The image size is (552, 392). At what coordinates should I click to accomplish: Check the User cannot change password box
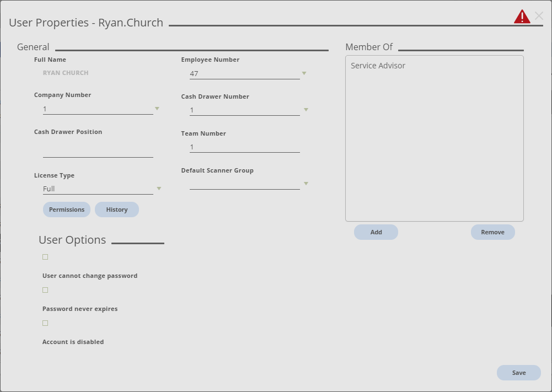(45, 257)
